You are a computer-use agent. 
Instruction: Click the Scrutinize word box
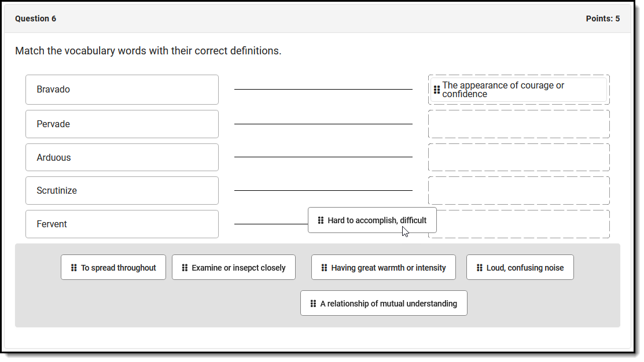(x=122, y=191)
